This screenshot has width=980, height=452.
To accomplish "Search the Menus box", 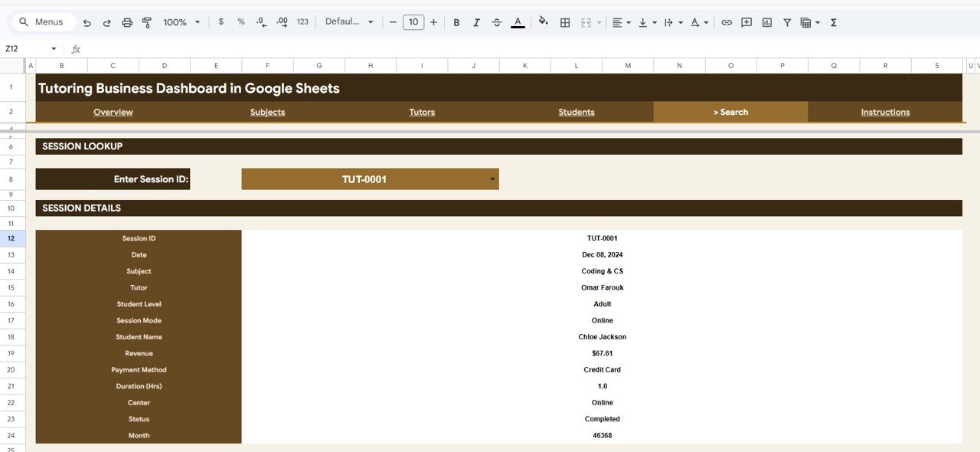I will (x=43, y=22).
